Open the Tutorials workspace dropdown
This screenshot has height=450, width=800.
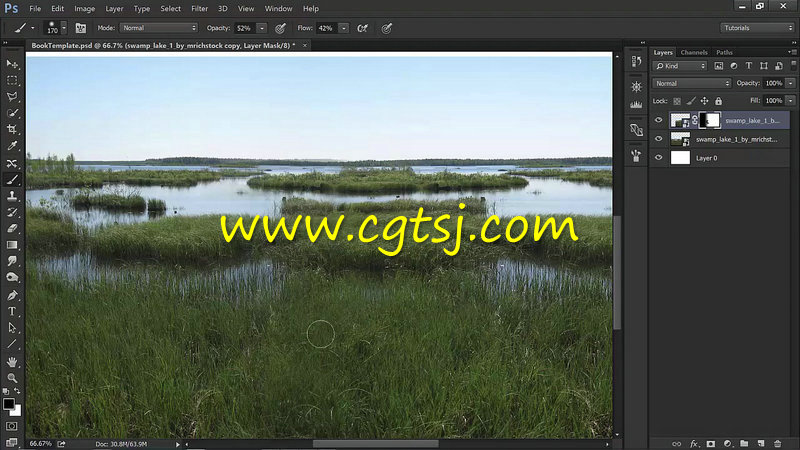tap(757, 28)
